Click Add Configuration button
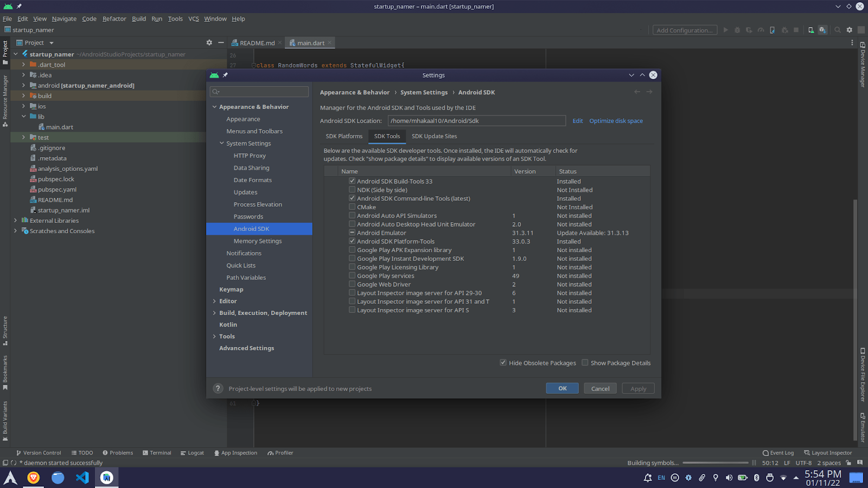 coord(685,30)
